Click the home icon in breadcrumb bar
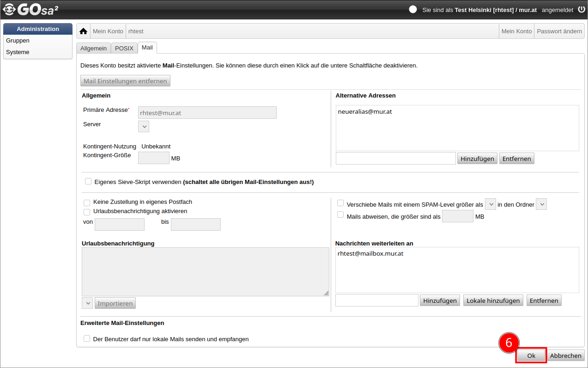The image size is (588, 368). coord(83,31)
